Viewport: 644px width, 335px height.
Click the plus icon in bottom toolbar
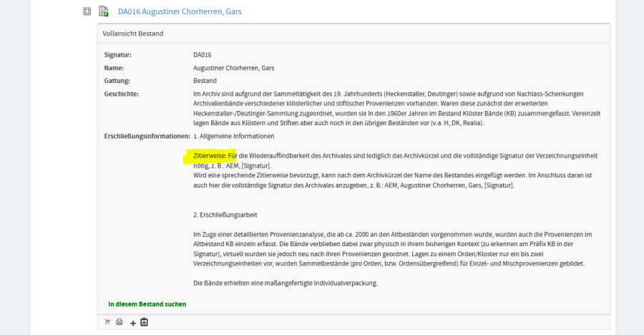[132, 323]
